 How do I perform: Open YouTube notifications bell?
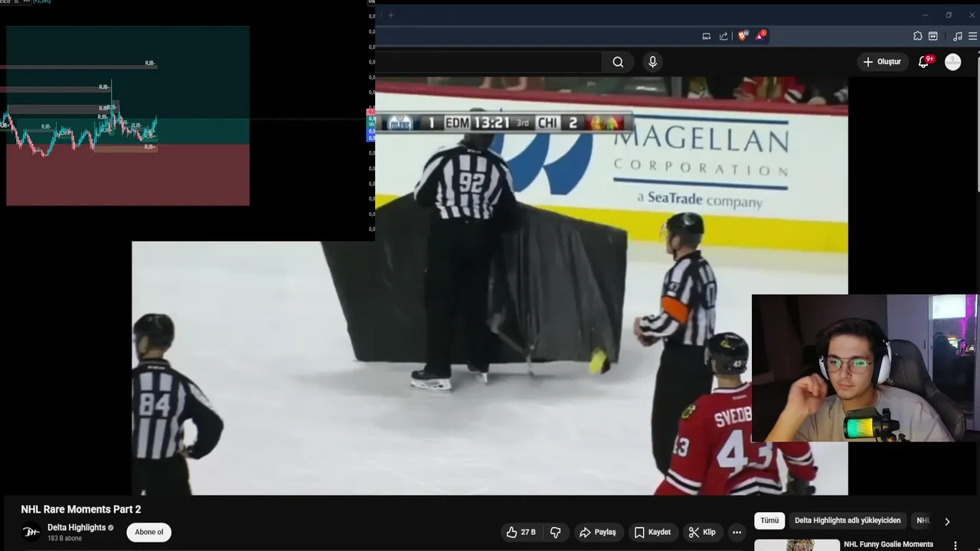[924, 62]
